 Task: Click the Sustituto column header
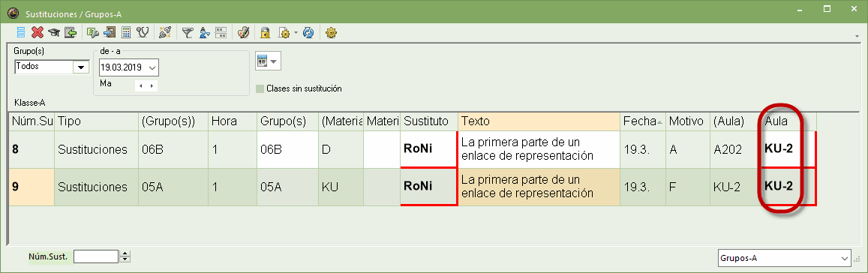click(x=429, y=121)
